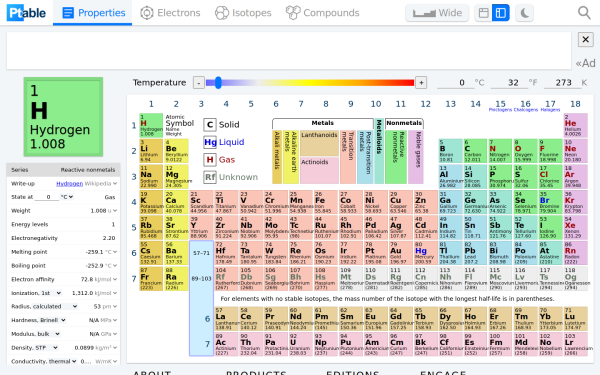Toggle Metalloids category in legend
The image size is (600, 375).
point(379,151)
